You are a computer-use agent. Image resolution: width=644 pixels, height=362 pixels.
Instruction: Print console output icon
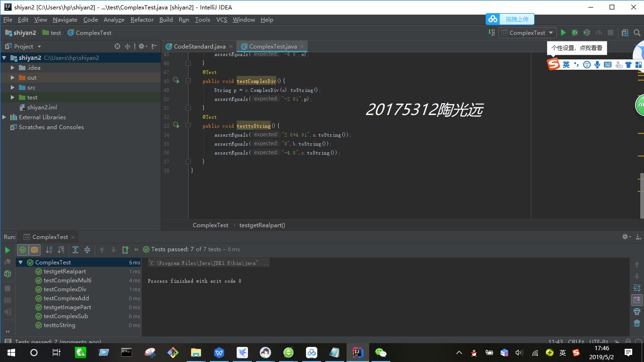[637, 312]
